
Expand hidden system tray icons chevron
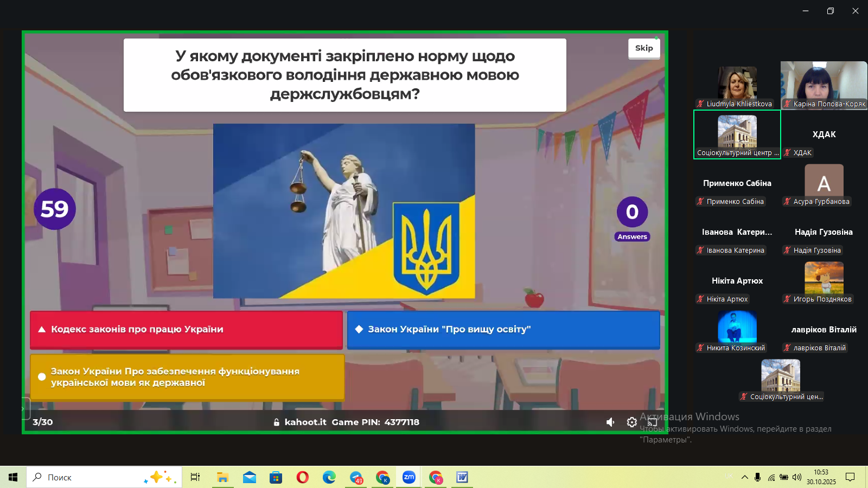point(744,477)
